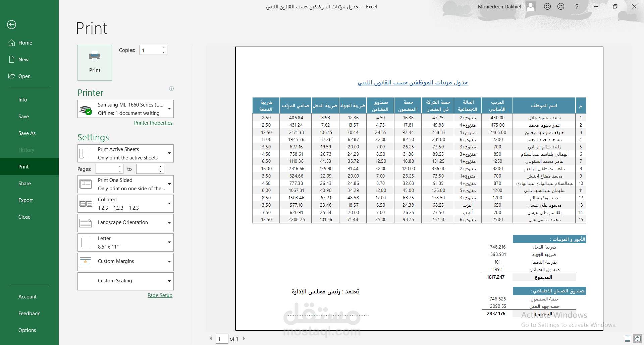The height and width of the screenshot is (345, 644).
Task: Click the frown feedback icon
Action: [561, 6]
